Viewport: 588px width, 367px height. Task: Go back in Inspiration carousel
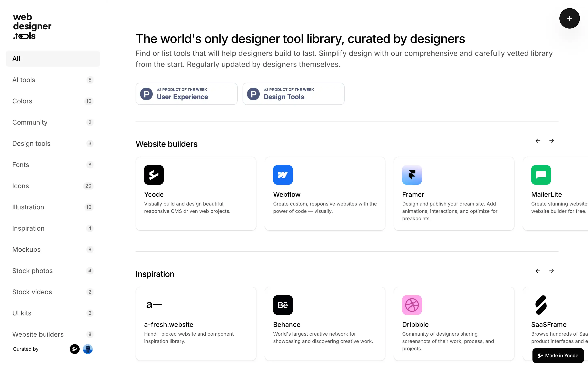pos(538,271)
